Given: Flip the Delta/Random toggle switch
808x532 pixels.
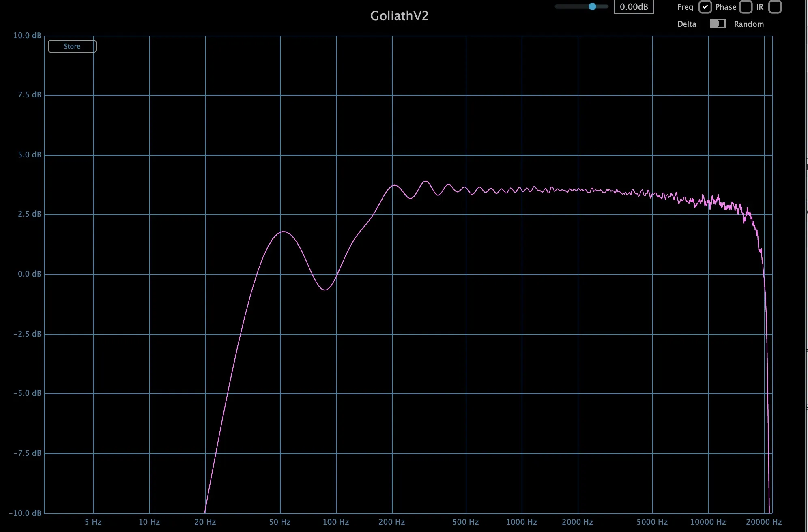Looking at the screenshot, I should click(x=718, y=24).
